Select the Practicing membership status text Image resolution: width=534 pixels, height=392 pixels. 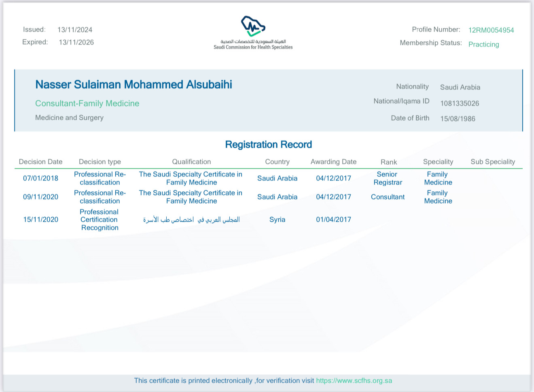(x=483, y=44)
